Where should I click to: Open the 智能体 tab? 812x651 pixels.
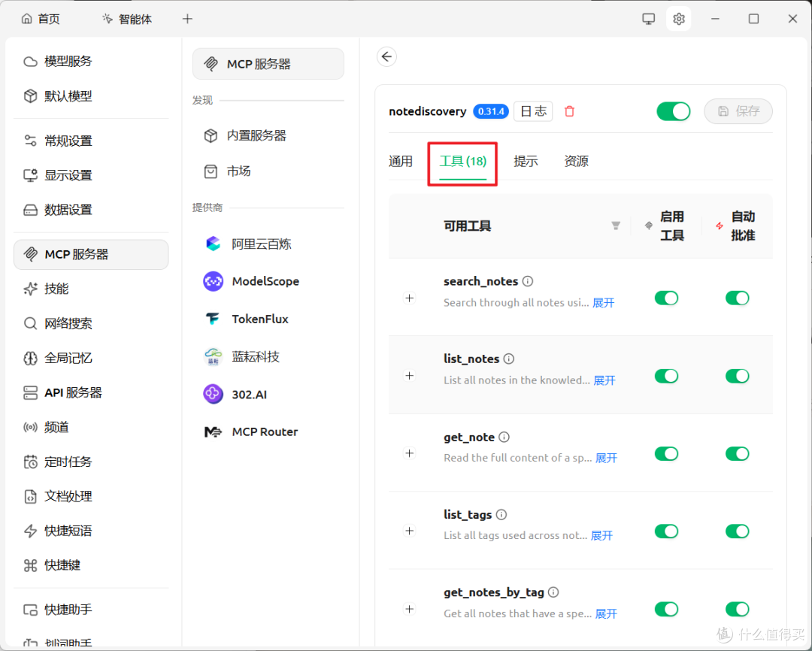point(127,19)
